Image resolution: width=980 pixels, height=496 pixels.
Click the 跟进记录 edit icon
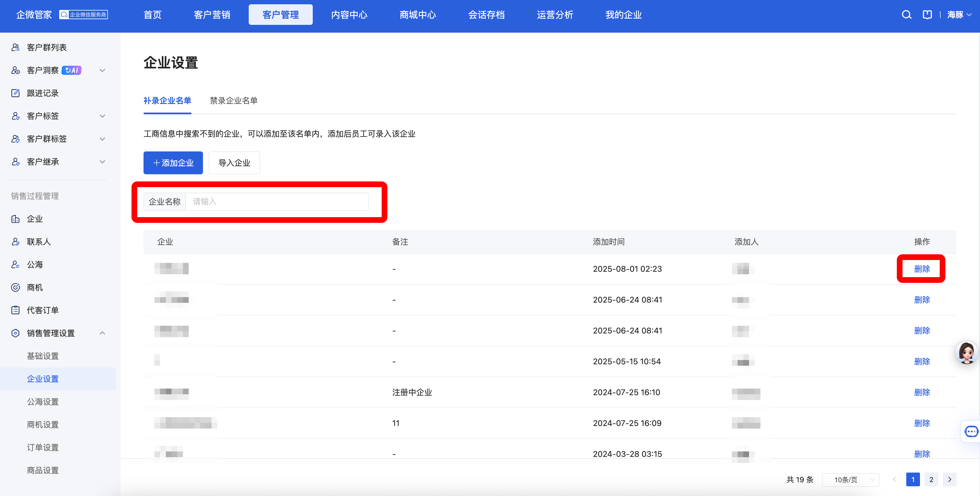tap(15, 93)
